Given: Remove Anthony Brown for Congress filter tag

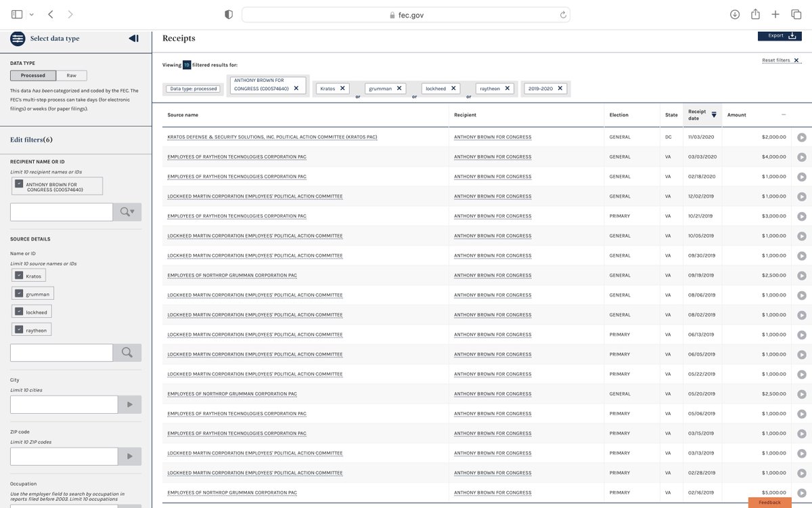Looking at the screenshot, I should coord(296,88).
